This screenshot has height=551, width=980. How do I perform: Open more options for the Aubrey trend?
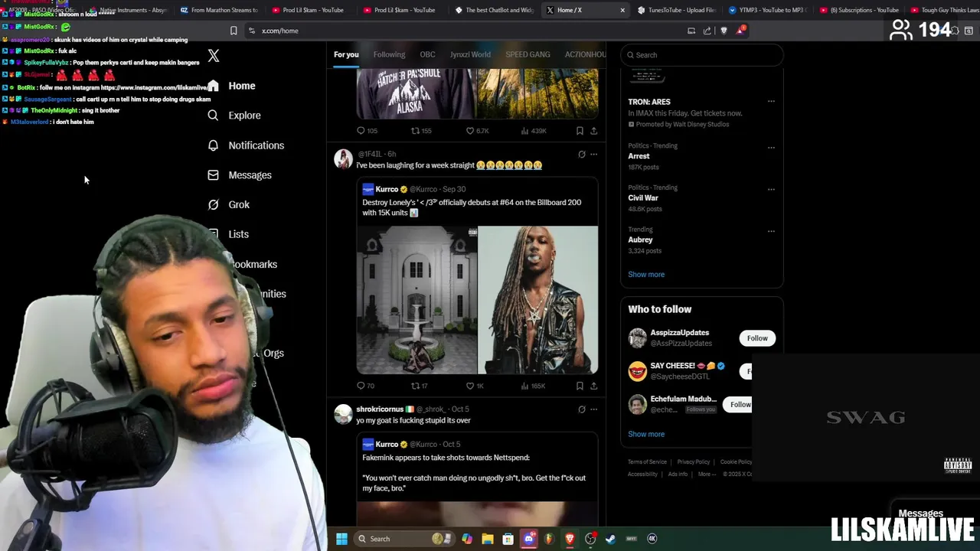click(771, 231)
